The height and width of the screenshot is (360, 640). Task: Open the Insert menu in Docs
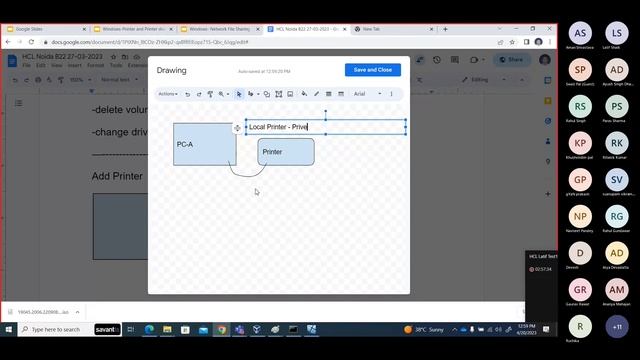coord(74,65)
